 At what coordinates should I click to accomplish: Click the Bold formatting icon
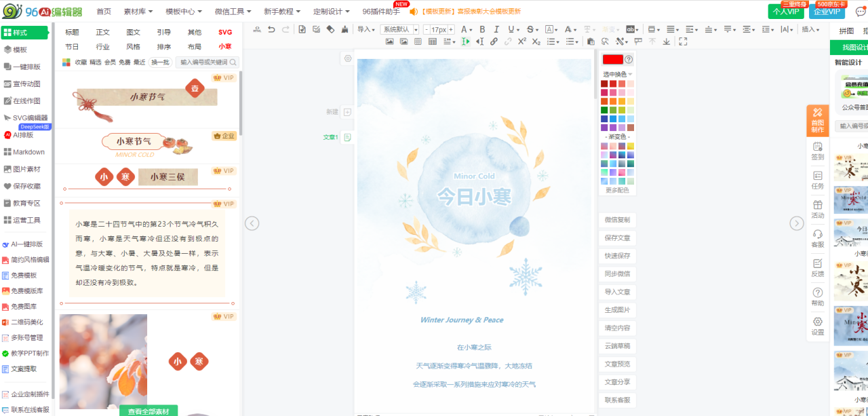pos(482,29)
